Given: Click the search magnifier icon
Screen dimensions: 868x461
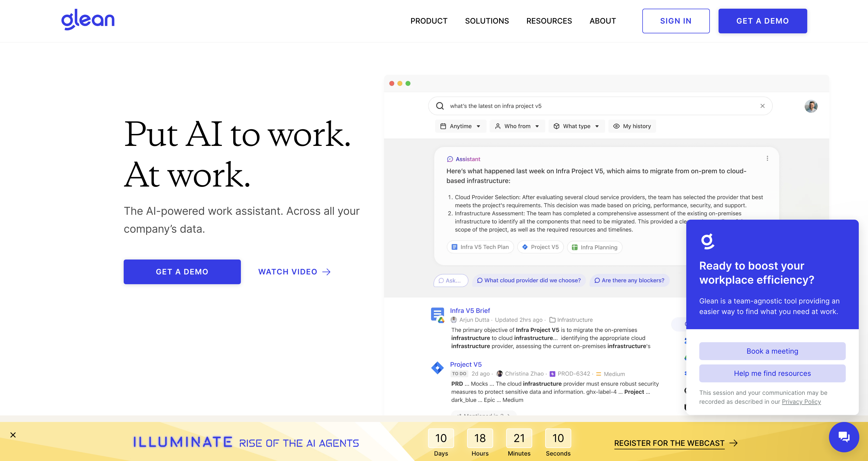Looking at the screenshot, I should pyautogui.click(x=440, y=106).
